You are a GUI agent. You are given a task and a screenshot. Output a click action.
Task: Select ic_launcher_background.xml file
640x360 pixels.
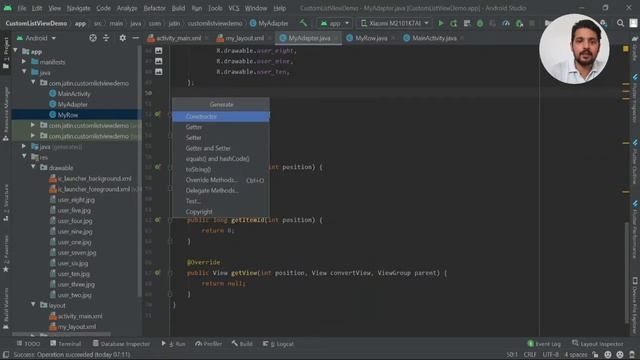(x=94, y=178)
